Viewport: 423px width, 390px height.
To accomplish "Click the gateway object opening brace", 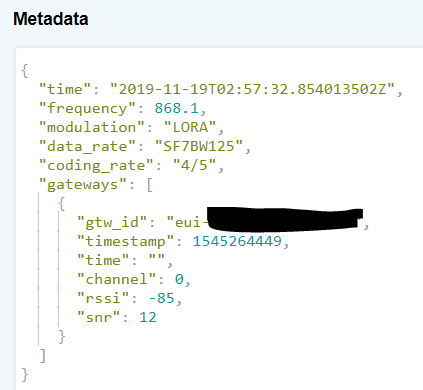I will click(x=62, y=204).
